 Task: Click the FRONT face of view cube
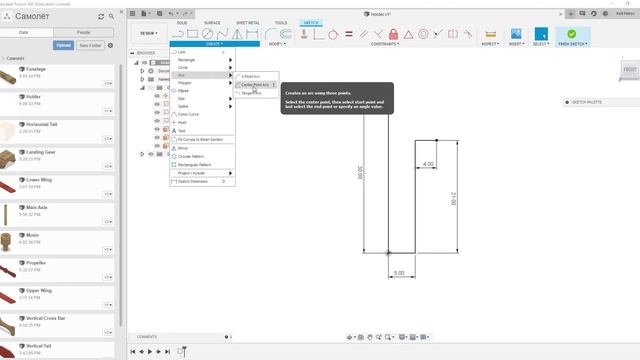(630, 69)
